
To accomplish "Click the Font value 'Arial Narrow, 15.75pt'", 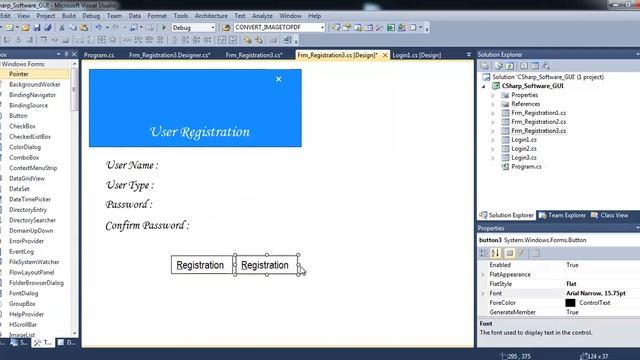I will [x=596, y=293].
